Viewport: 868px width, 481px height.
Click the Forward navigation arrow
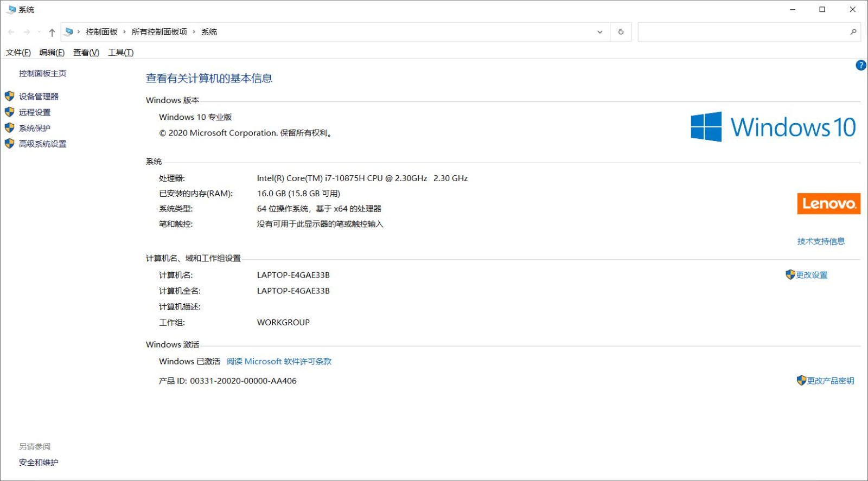click(27, 32)
